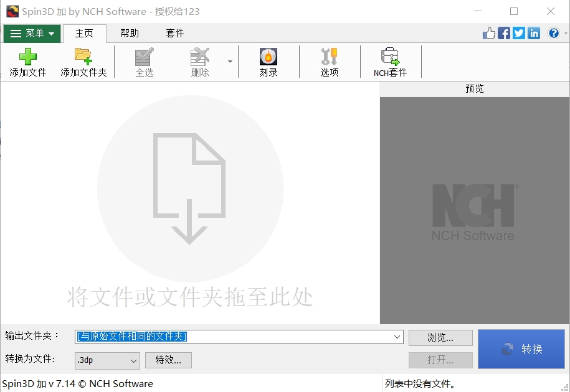Switch to the 套件 tab
The height and width of the screenshot is (392, 570).
[175, 34]
